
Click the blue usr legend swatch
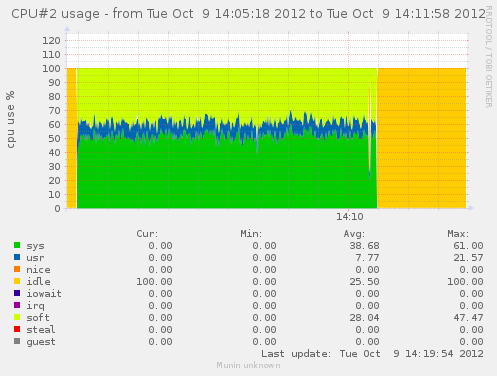pyautogui.click(x=17, y=257)
